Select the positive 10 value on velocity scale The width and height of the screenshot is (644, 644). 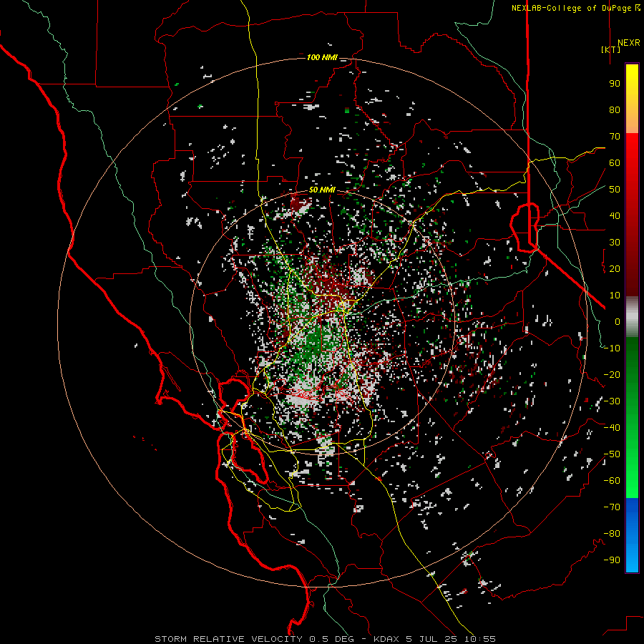[615, 296]
